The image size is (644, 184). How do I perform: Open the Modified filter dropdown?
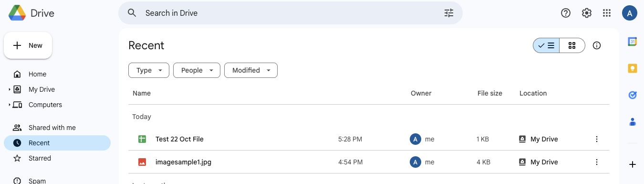pos(251,70)
